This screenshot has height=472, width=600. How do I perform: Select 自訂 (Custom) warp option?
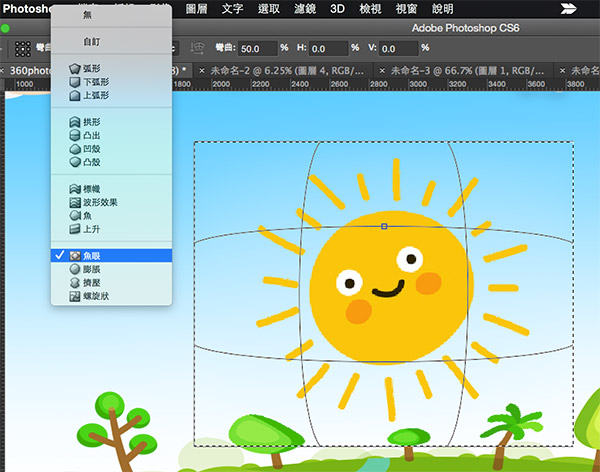tap(91, 42)
